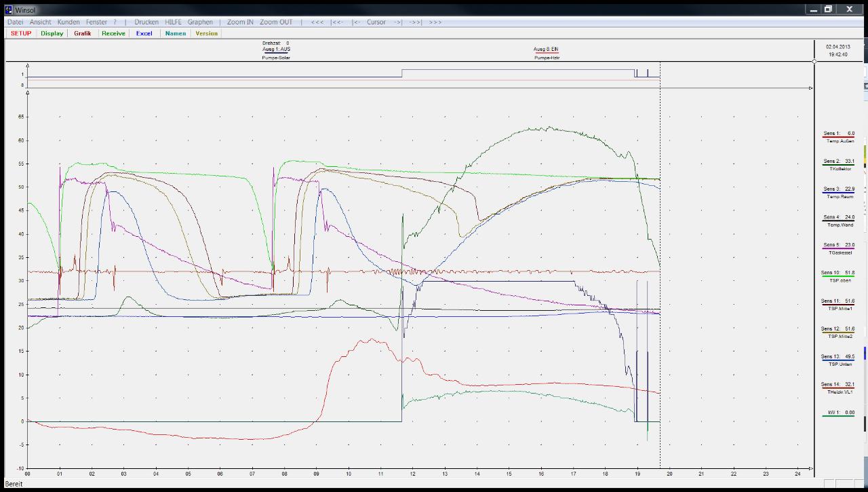Click Drucken in the menu bar
868x492 pixels.
pos(146,22)
